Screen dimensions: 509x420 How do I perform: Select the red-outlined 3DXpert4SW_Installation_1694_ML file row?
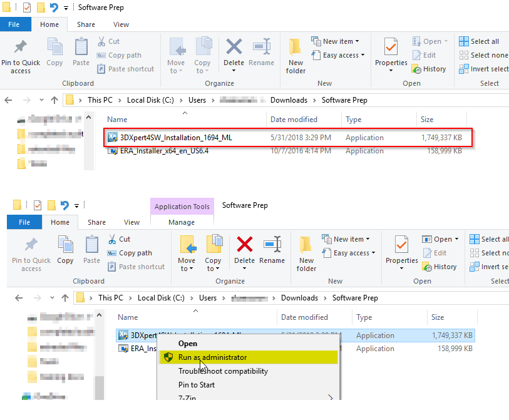pyautogui.click(x=288, y=138)
